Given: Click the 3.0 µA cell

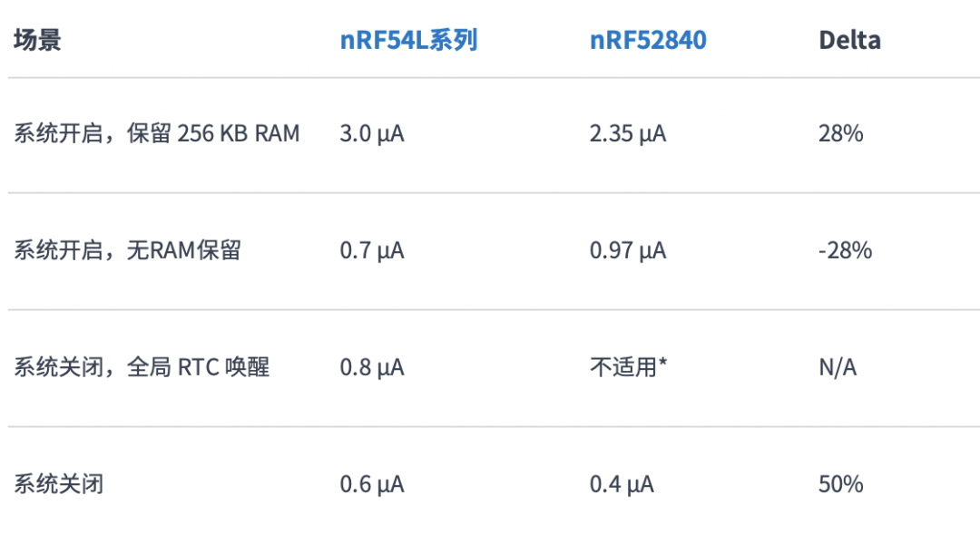Looking at the screenshot, I should tap(372, 134).
